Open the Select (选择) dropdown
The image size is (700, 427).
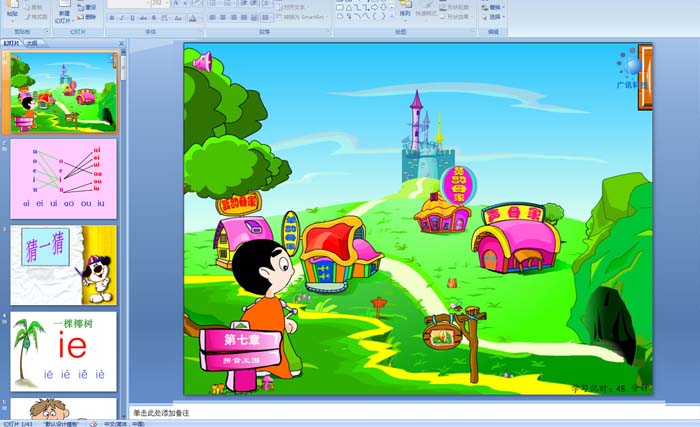493,17
